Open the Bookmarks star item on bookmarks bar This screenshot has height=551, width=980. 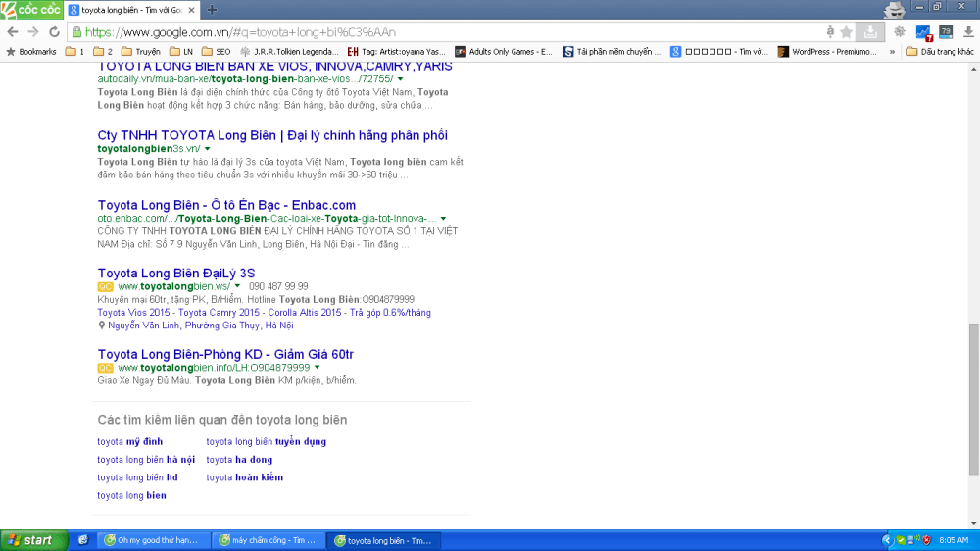point(31,52)
